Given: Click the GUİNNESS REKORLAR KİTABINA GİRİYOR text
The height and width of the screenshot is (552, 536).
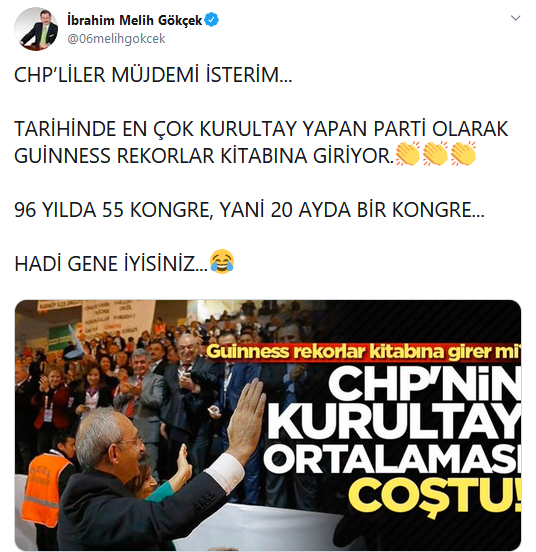Looking at the screenshot, I should 204,156.
